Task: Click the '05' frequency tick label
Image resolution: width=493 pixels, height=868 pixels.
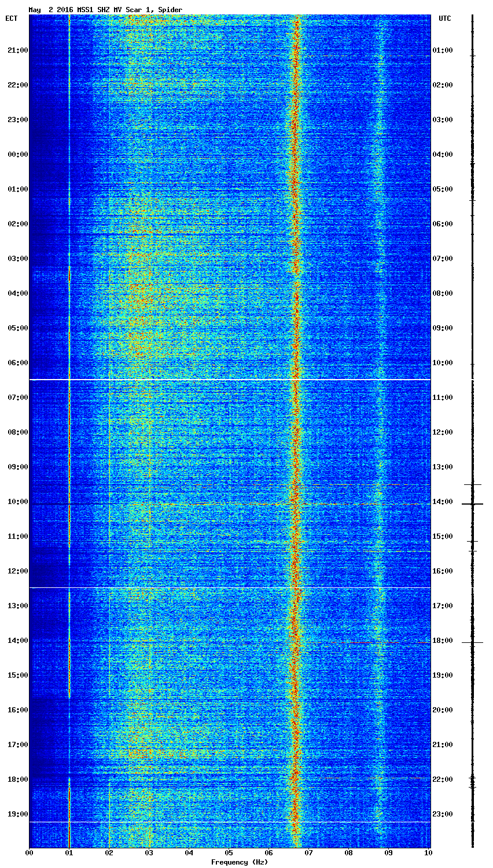Action: click(229, 853)
